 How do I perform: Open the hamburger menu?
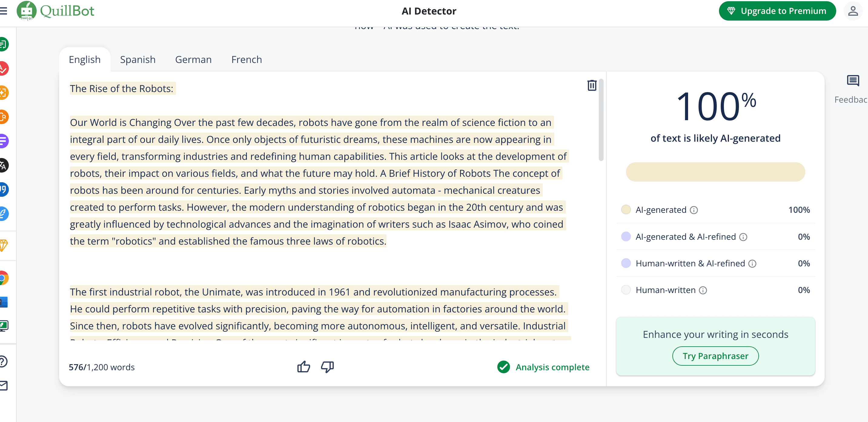(3, 11)
